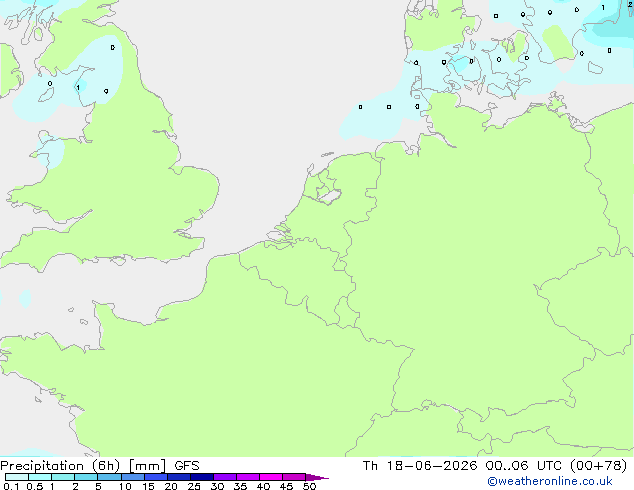Click the 1–2 mm legend swatch

[63, 477]
